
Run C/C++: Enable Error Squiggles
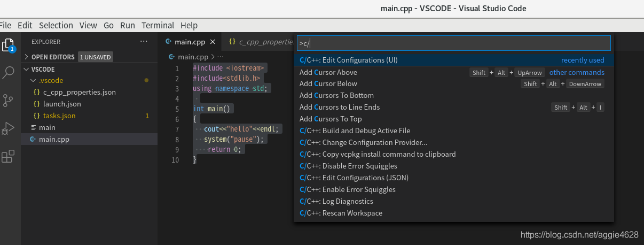(x=454, y=189)
